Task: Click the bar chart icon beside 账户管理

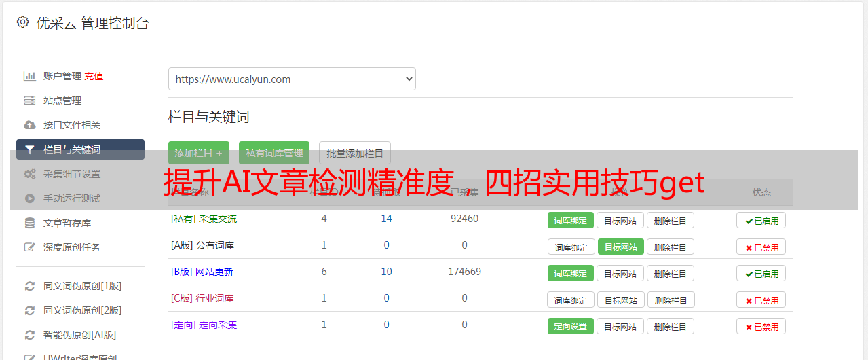Action: (x=29, y=76)
